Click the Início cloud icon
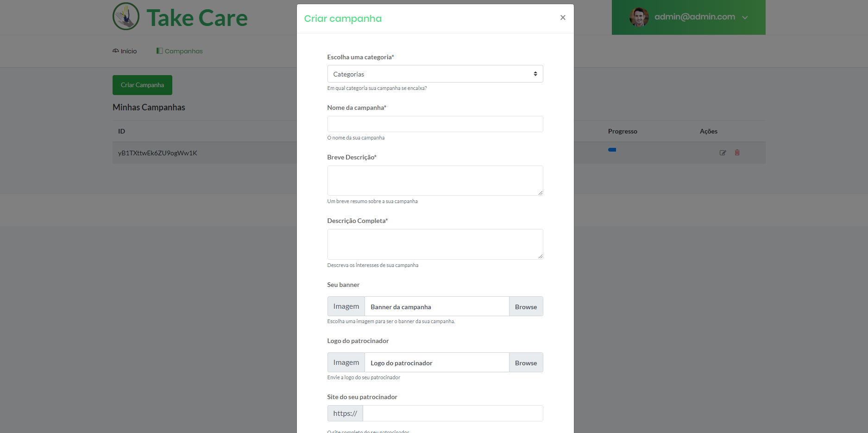Image resolution: width=868 pixels, height=433 pixels. point(115,51)
